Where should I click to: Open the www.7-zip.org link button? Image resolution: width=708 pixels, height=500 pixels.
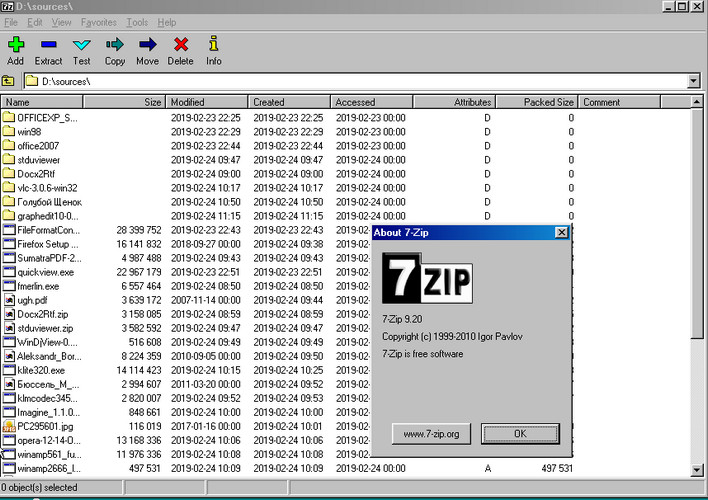tap(431, 434)
